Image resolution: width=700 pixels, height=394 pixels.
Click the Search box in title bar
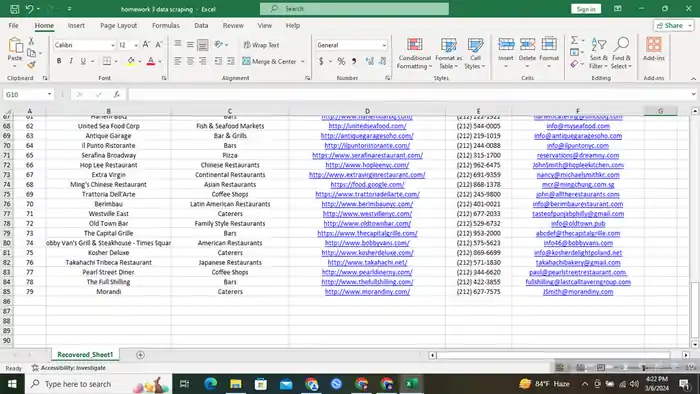(x=354, y=8)
